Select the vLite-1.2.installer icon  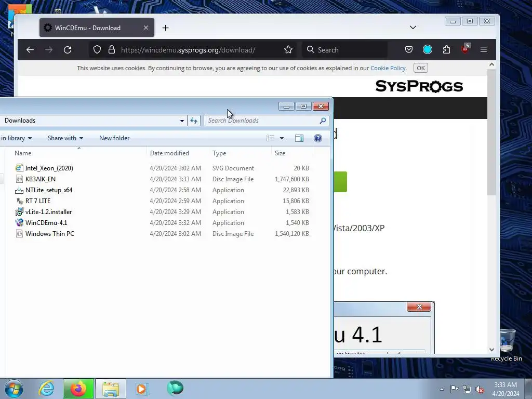coord(19,212)
